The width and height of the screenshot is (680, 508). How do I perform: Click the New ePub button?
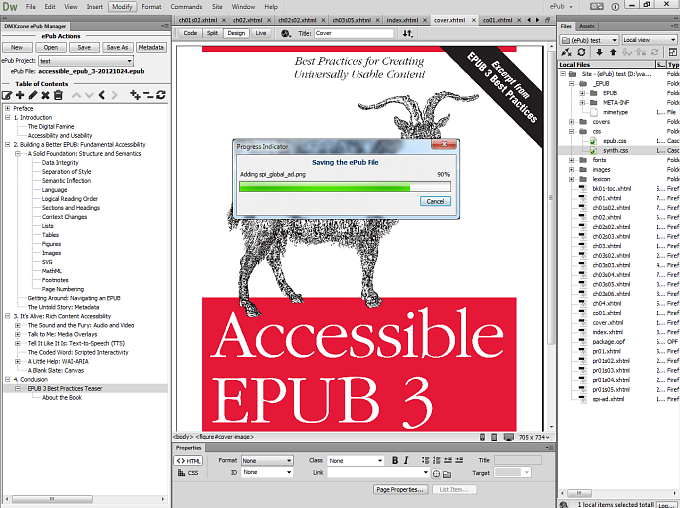pos(17,47)
